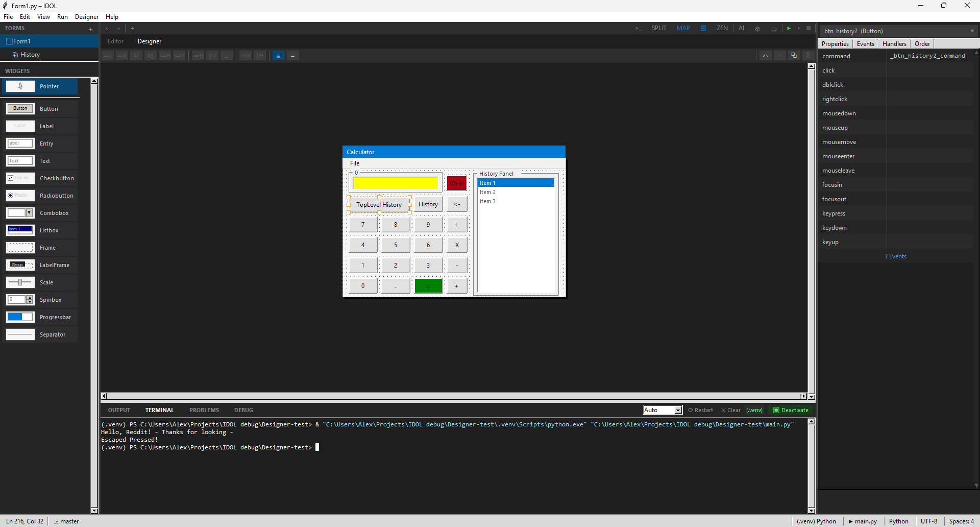Select the Button widget
This screenshot has height=527, width=980.
(x=41, y=109)
